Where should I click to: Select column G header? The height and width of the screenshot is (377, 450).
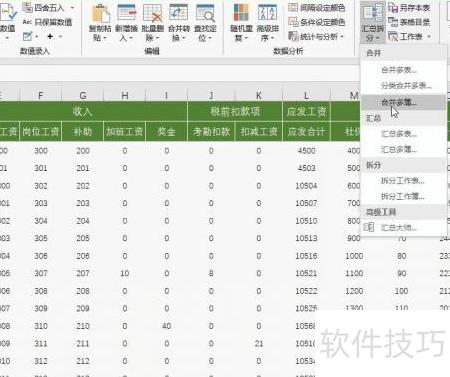pos(83,96)
